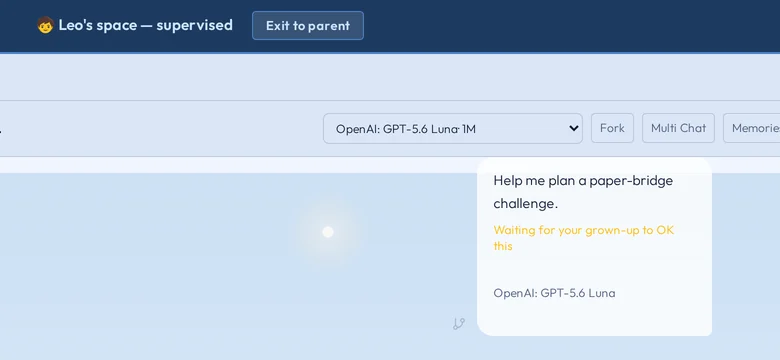Click the "Leo's space — supervised" title
This screenshot has width=780, height=360.
(145, 25)
